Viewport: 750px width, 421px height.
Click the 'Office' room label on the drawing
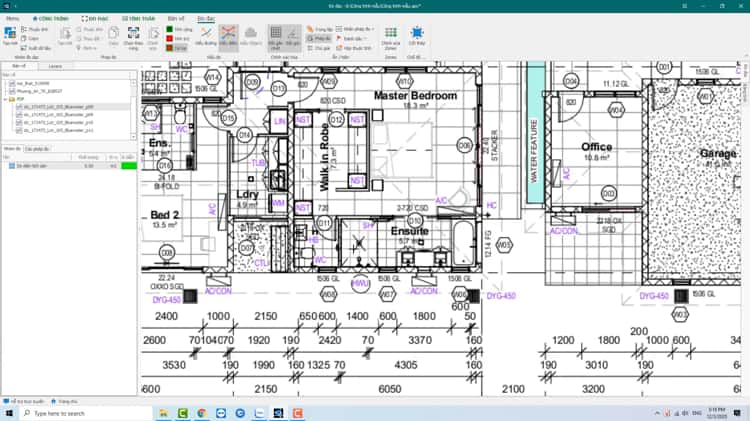click(596, 147)
